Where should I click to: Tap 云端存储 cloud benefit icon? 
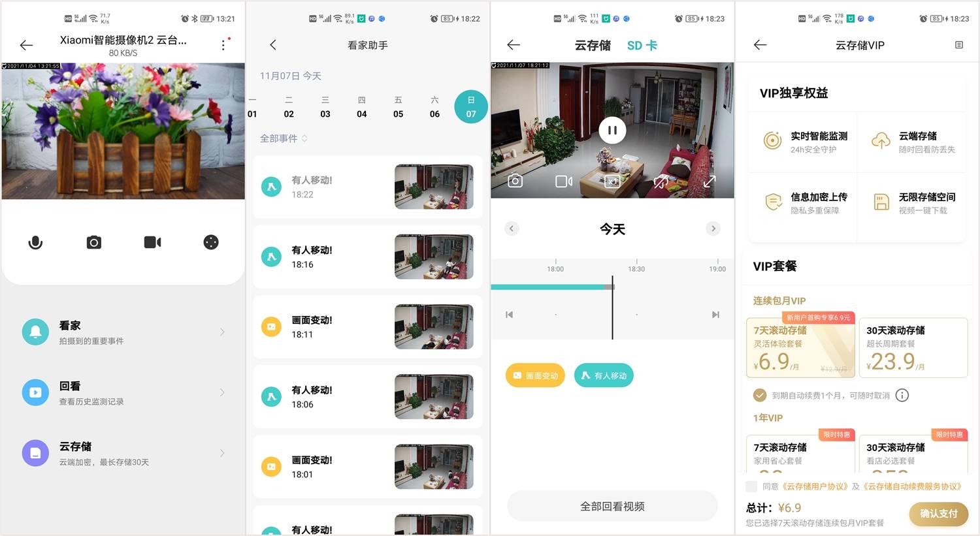881,140
